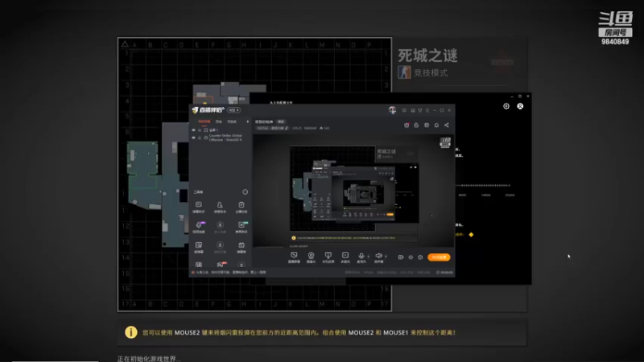The image size is (644, 362).
Task: Open the pill dropdown next to the companion logo
Action: tap(233, 110)
